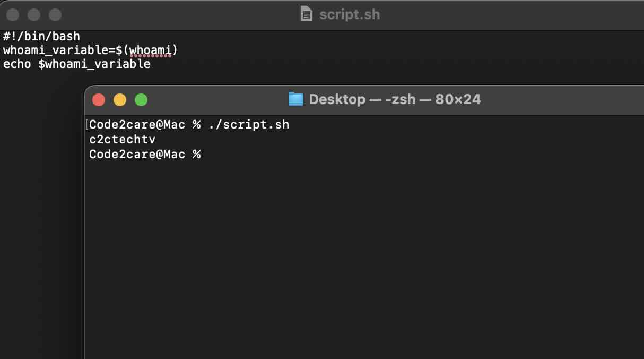The image size is (644, 359).
Task: Select the green zoom button on Terminal
Action: [x=141, y=99]
